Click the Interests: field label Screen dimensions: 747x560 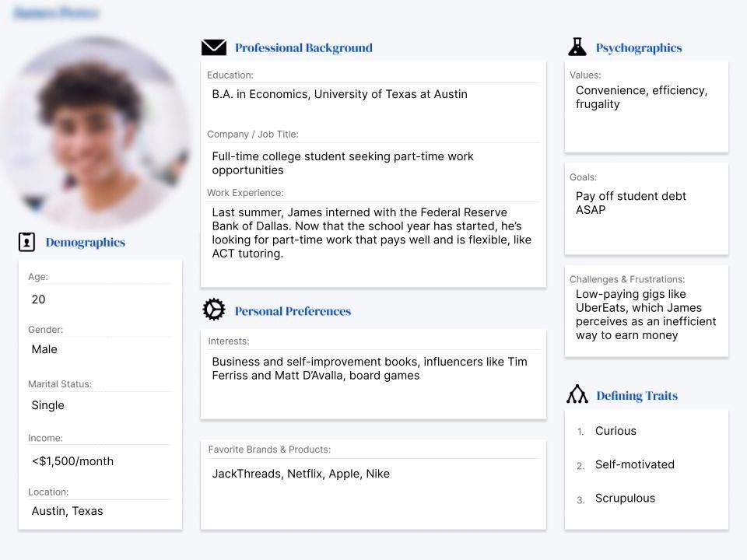(229, 341)
